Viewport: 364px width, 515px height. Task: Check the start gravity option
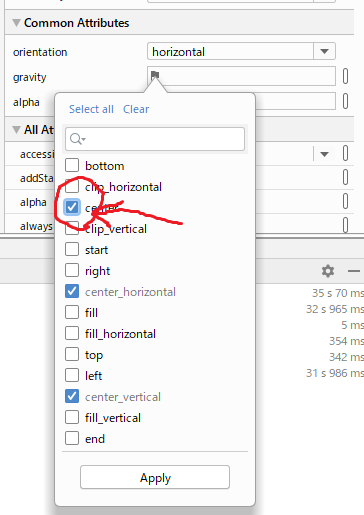72,249
